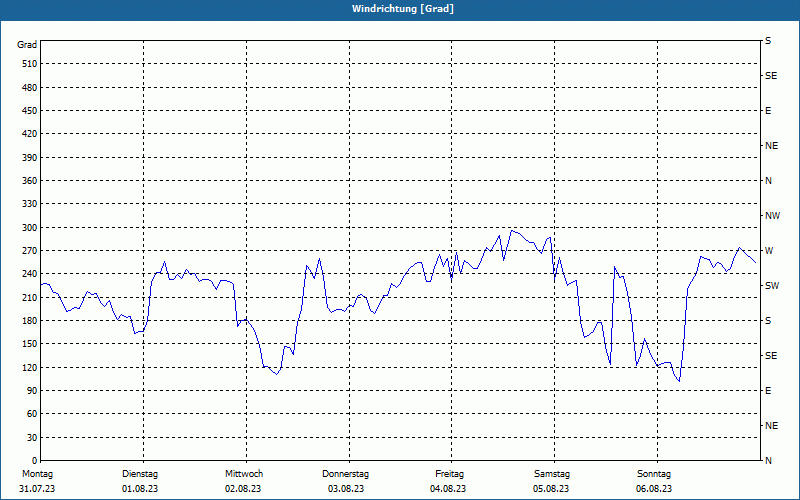Select the 150 axis value

click(30, 343)
